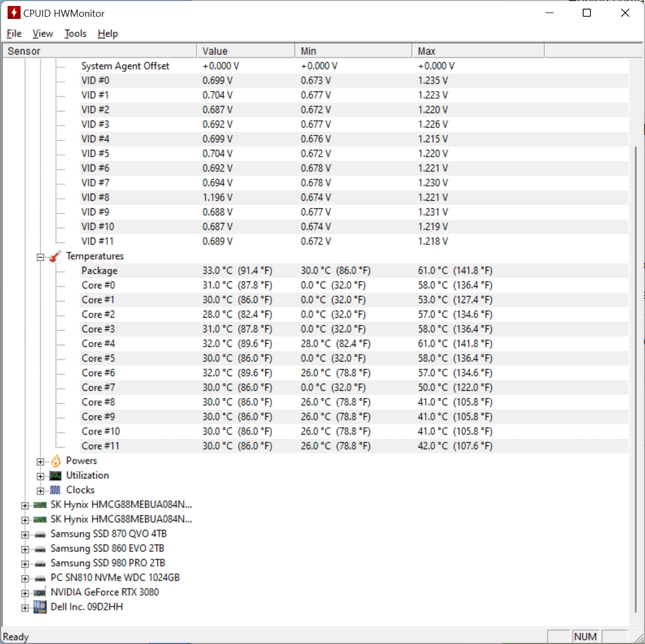This screenshot has height=644, width=645.
Task: Click the Package max value 61.0 °C
Action: (455, 271)
